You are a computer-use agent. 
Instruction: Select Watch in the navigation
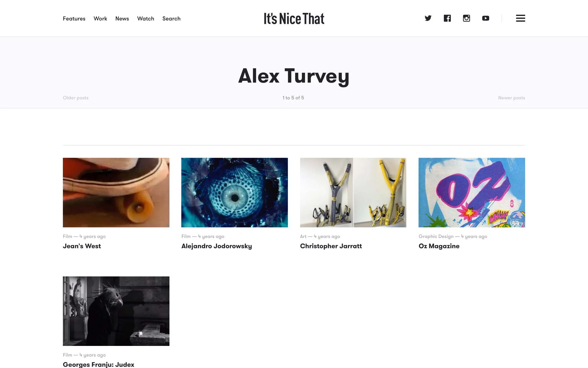pyautogui.click(x=146, y=19)
